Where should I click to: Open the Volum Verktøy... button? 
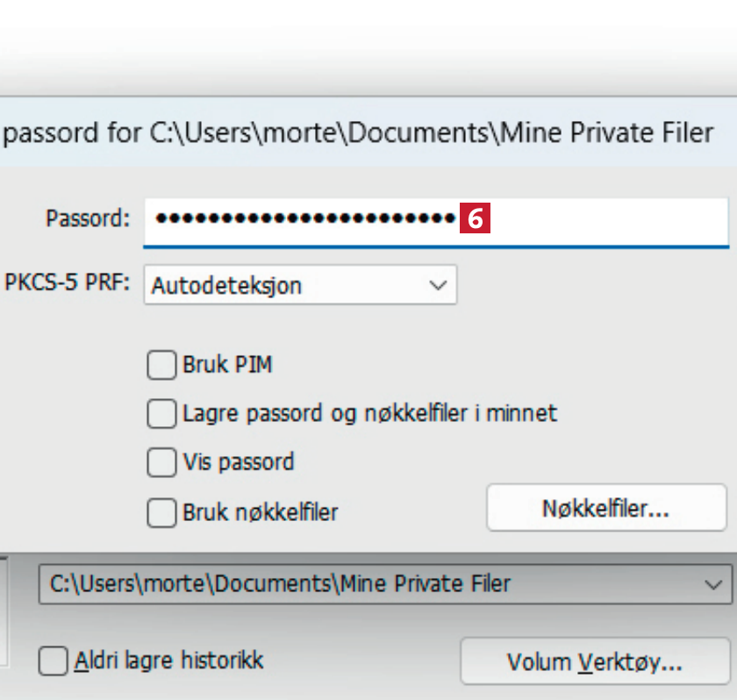point(594,661)
